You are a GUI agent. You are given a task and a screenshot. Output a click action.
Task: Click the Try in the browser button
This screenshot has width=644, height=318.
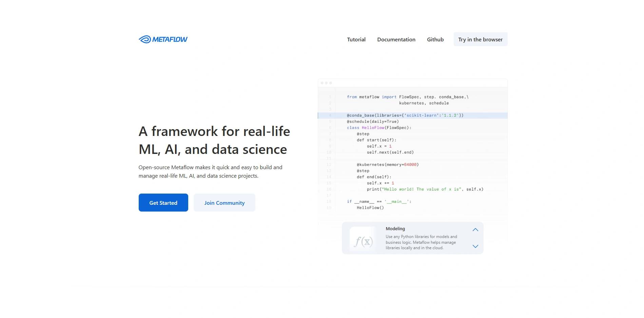(480, 39)
